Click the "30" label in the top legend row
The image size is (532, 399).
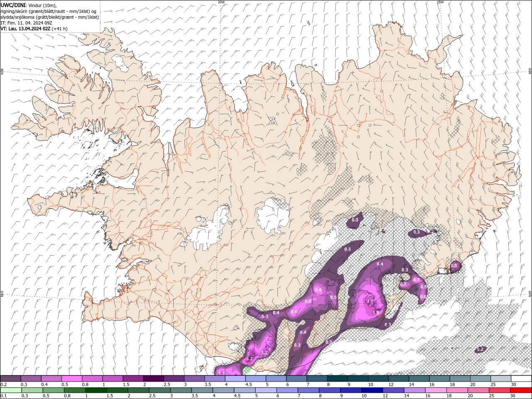coord(514,384)
